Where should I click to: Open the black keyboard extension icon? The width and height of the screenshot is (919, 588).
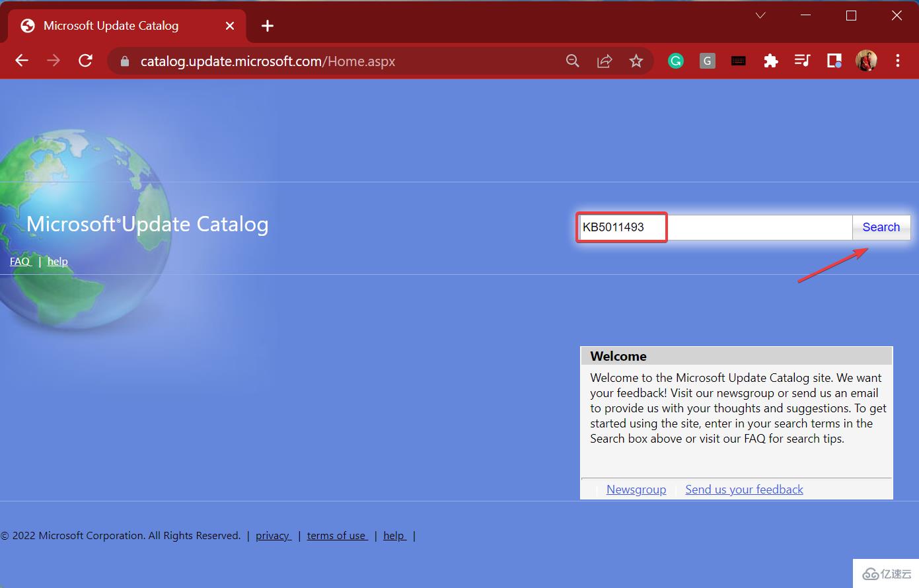tap(739, 61)
